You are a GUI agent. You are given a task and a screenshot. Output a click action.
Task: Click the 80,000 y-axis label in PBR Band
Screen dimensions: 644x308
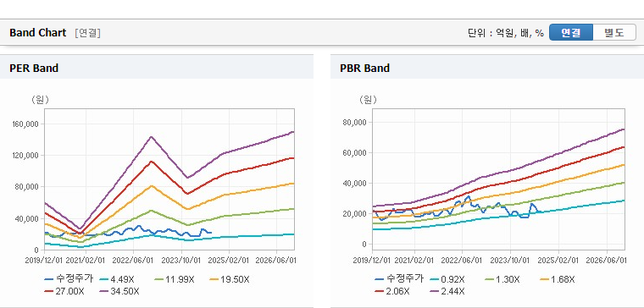coord(354,122)
